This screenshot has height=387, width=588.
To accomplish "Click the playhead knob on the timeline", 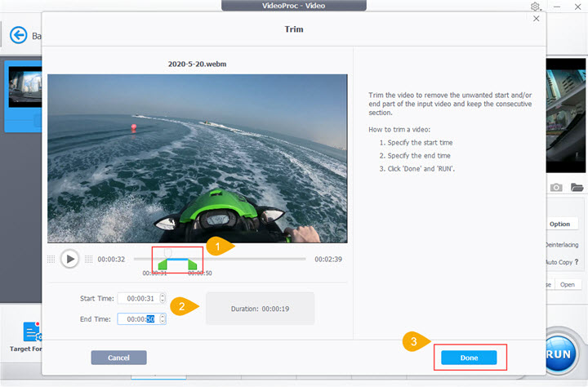I will click(168, 253).
